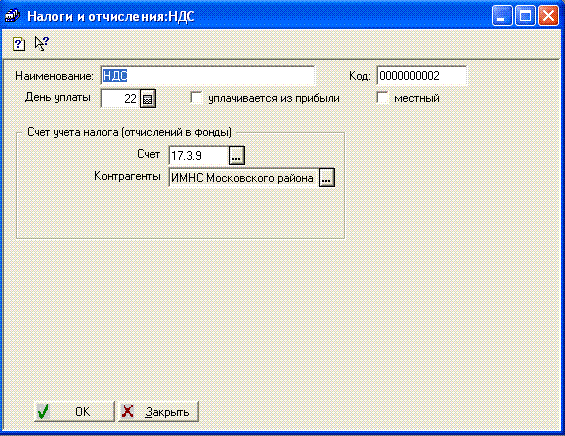This screenshot has width=565, height=436.
Task: Click the application icon in the title bar
Action: pyautogui.click(x=12, y=15)
